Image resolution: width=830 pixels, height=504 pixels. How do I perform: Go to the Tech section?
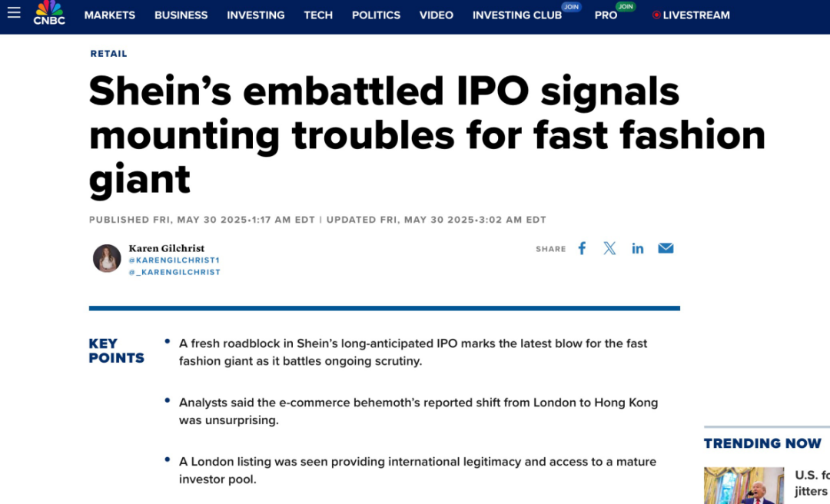[318, 15]
